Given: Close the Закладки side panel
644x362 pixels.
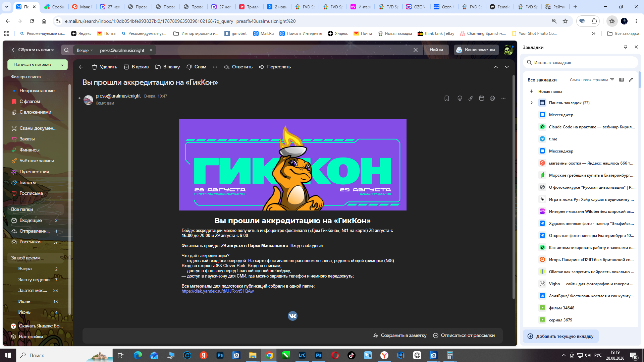Looking at the screenshot, I should pyautogui.click(x=636, y=47).
